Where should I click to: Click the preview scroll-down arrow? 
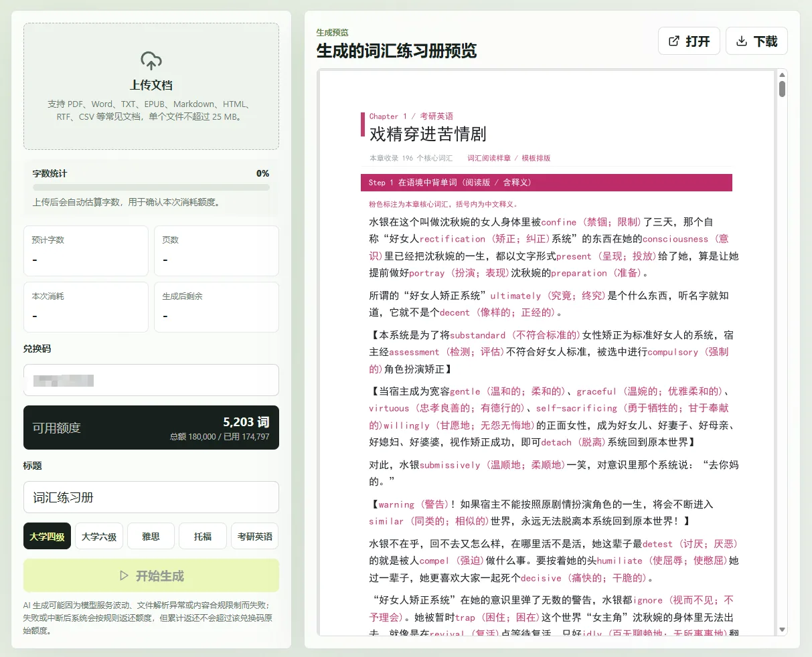pyautogui.click(x=782, y=630)
